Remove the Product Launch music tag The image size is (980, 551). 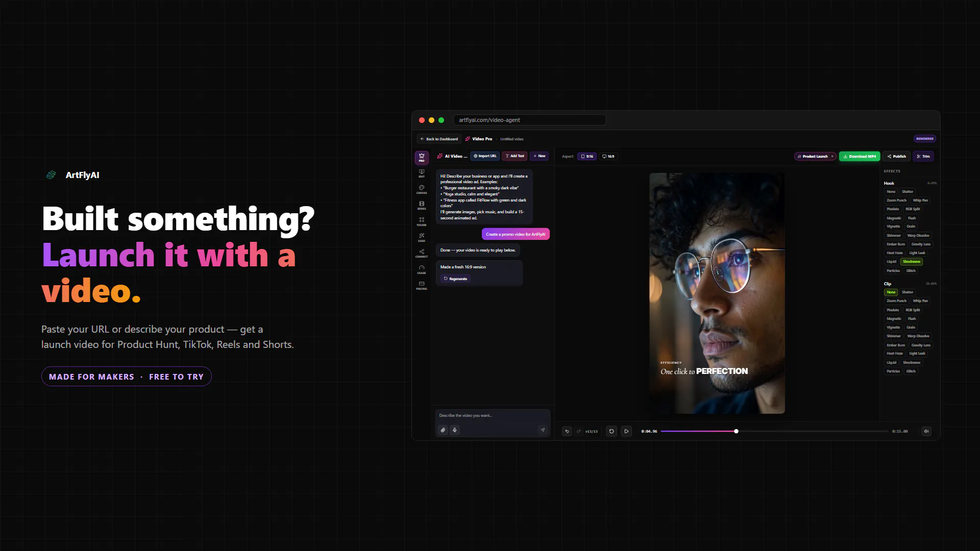pyautogui.click(x=832, y=157)
